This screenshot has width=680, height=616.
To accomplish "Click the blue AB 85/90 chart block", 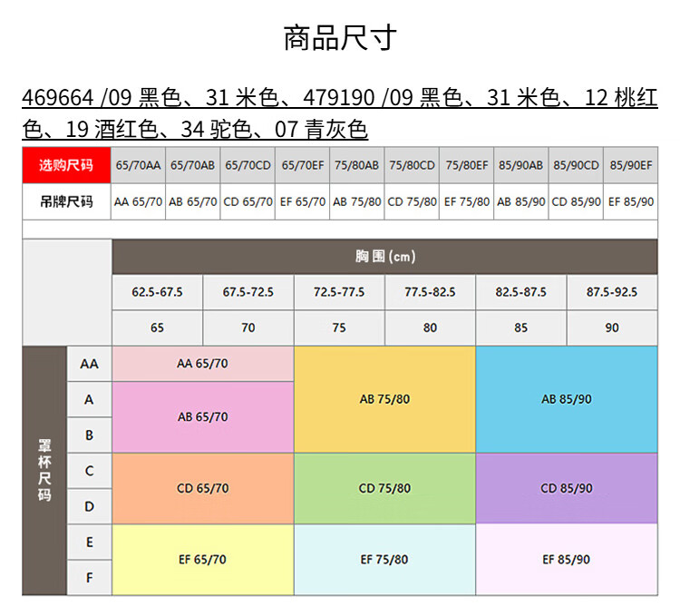I will tap(567, 399).
